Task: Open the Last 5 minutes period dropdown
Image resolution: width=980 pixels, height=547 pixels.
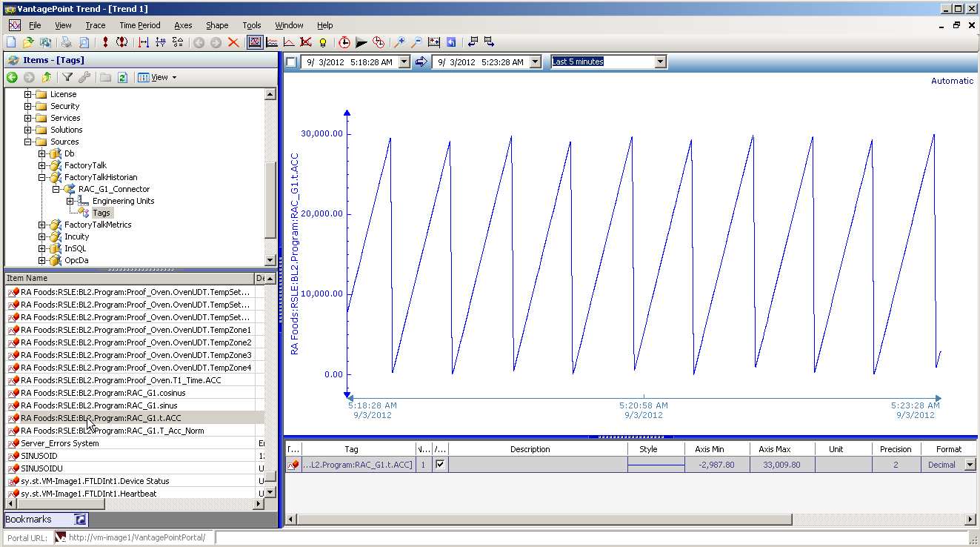Action: tap(661, 62)
